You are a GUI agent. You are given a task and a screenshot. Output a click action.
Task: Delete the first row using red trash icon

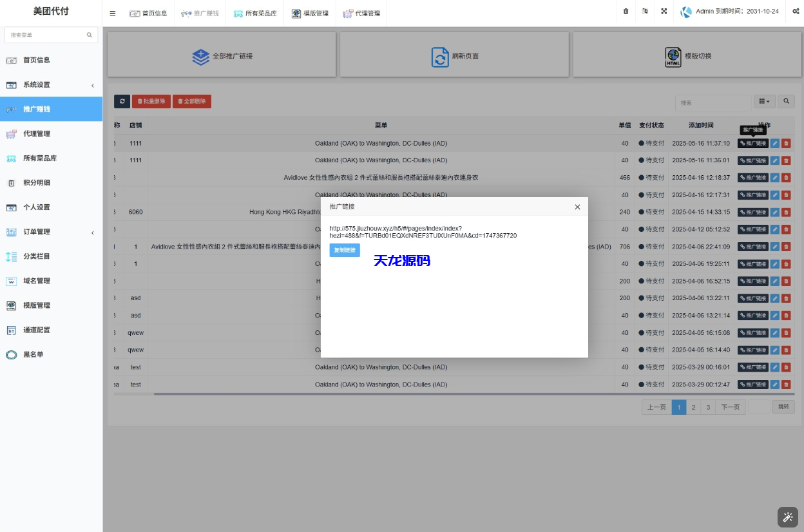pos(787,143)
